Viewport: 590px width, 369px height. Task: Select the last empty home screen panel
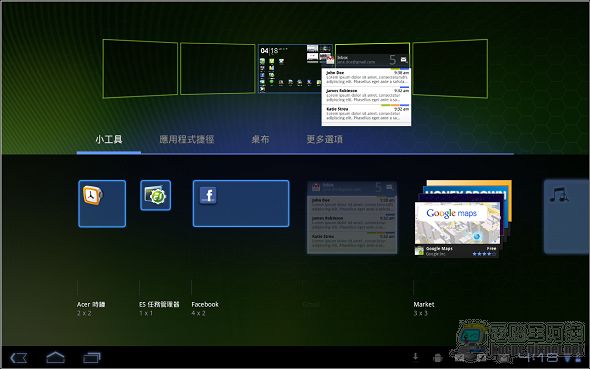click(450, 68)
